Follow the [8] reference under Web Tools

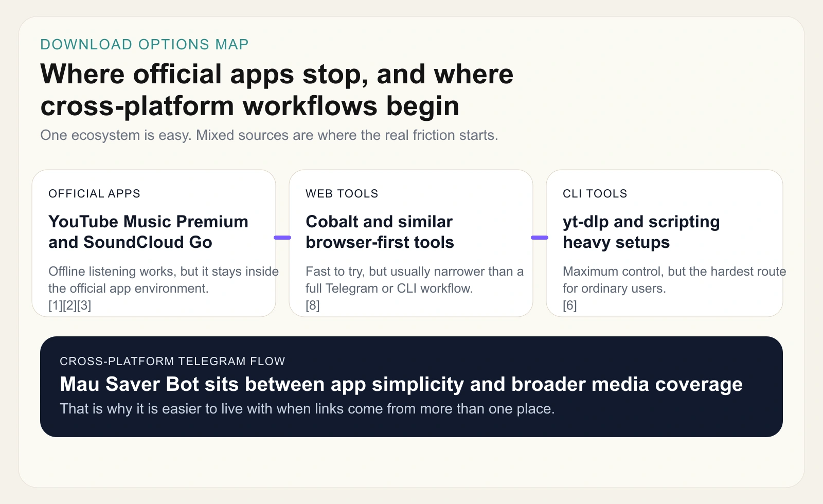(312, 305)
